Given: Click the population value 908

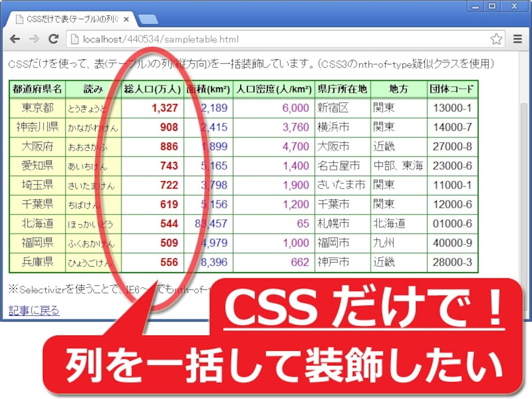Looking at the screenshot, I should pos(169,127).
